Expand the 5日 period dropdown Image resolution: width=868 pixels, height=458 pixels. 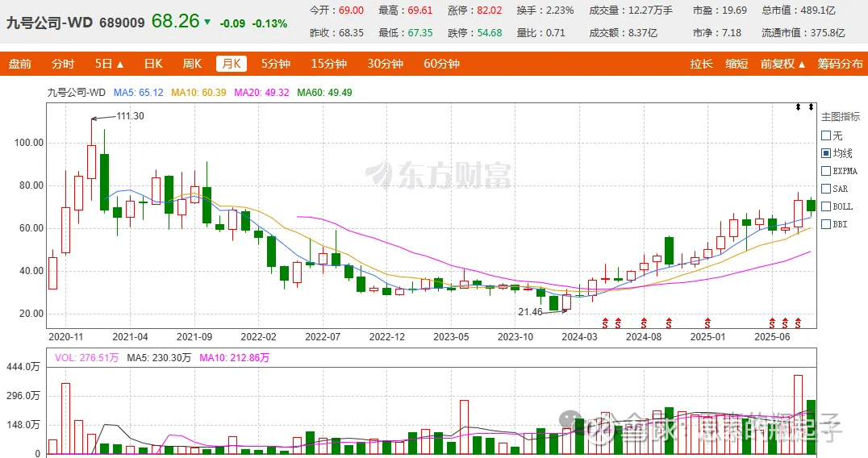[109, 64]
